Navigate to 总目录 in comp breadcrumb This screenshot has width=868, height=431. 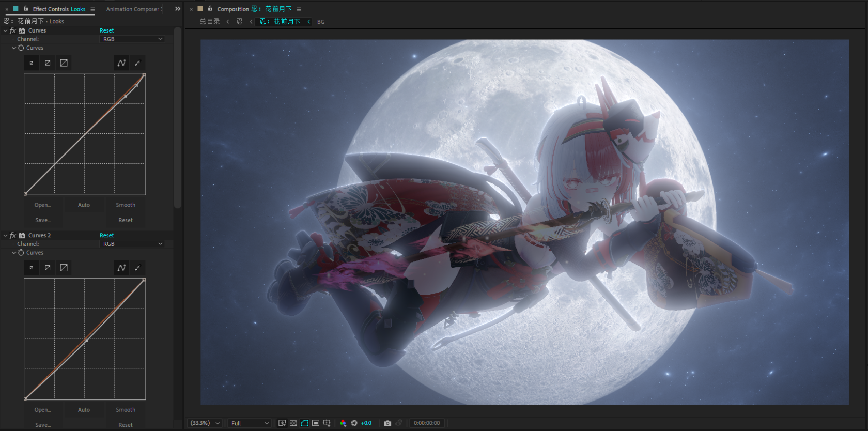[210, 22]
